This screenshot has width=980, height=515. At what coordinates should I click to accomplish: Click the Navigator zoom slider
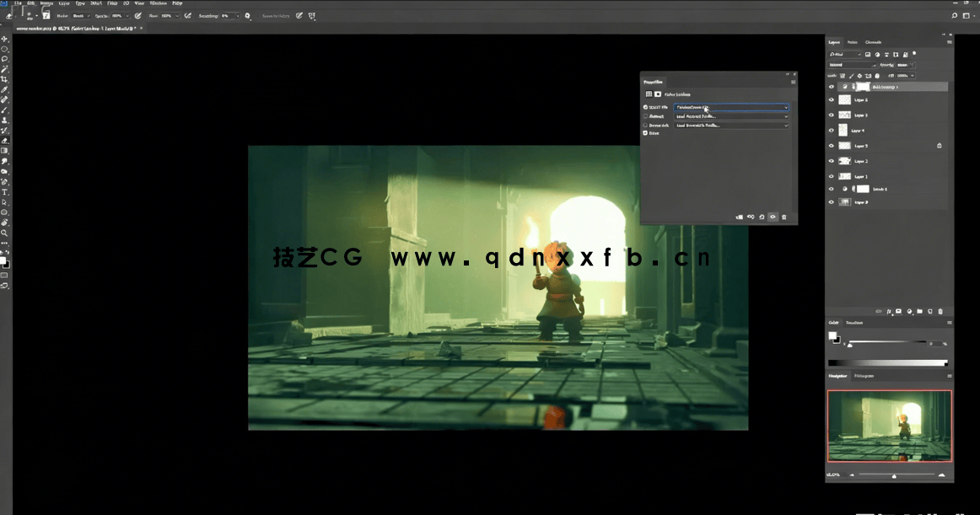tap(894, 476)
